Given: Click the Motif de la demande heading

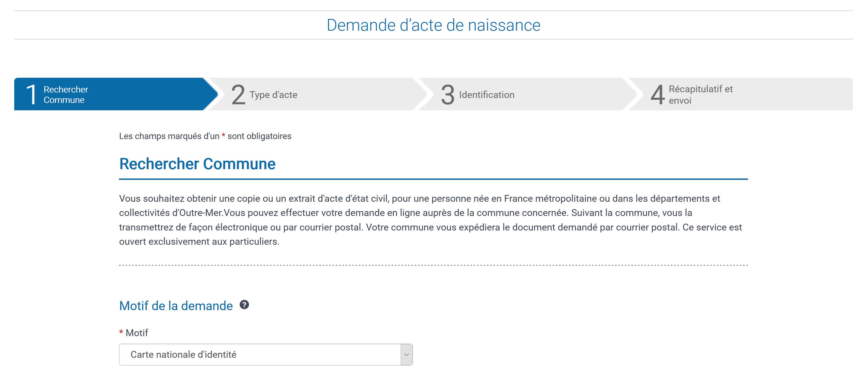Looking at the screenshot, I should coord(176,306).
